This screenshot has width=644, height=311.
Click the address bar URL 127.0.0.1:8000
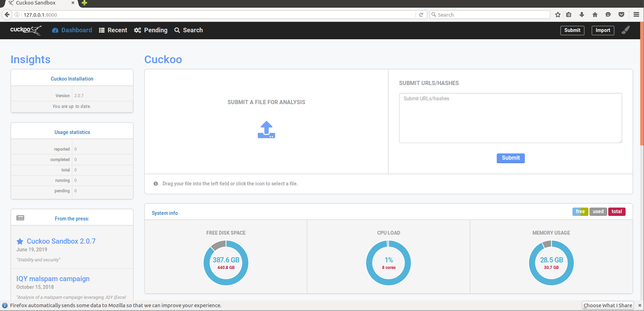coord(40,15)
